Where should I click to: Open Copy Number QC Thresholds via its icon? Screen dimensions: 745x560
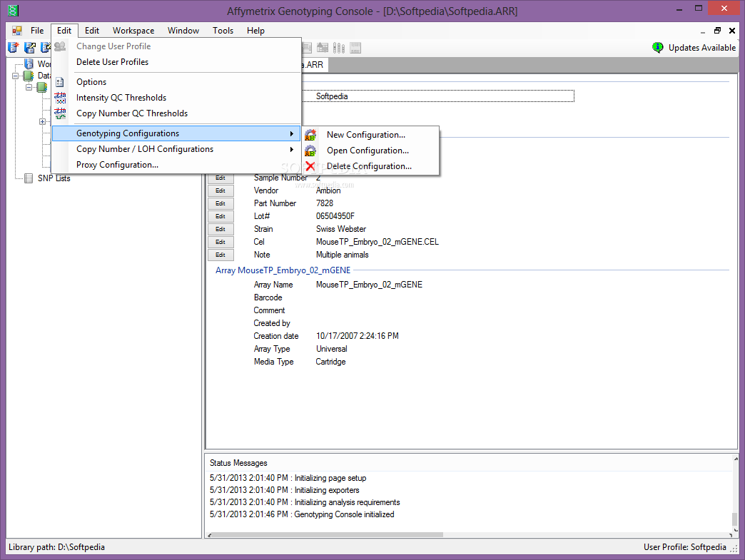[60, 113]
